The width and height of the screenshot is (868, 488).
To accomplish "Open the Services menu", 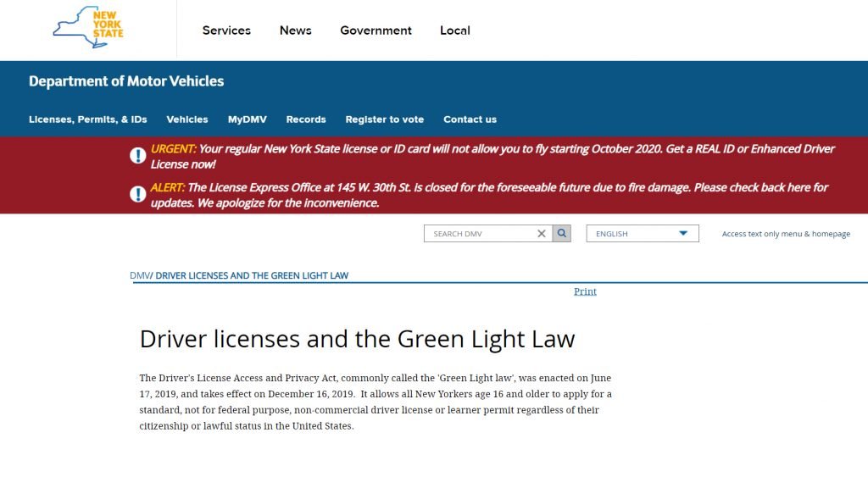I will [x=226, y=30].
